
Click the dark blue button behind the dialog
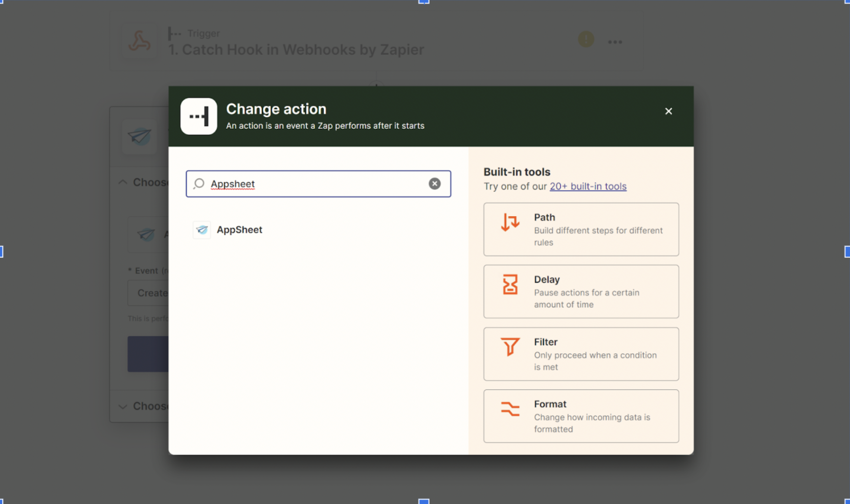coord(148,354)
